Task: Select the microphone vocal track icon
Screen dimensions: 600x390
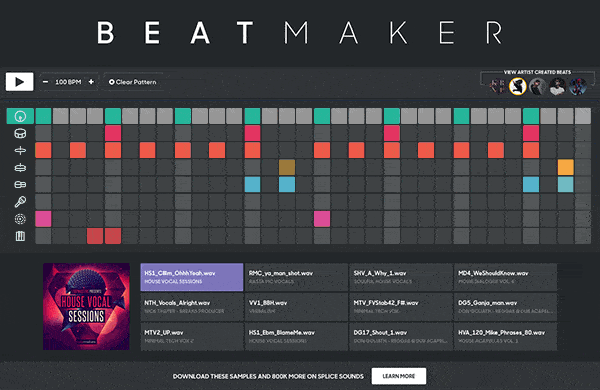Action: tap(20, 202)
